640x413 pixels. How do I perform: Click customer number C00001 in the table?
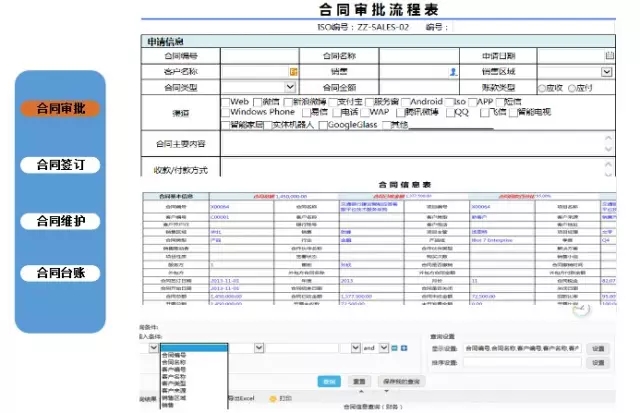click(220, 217)
